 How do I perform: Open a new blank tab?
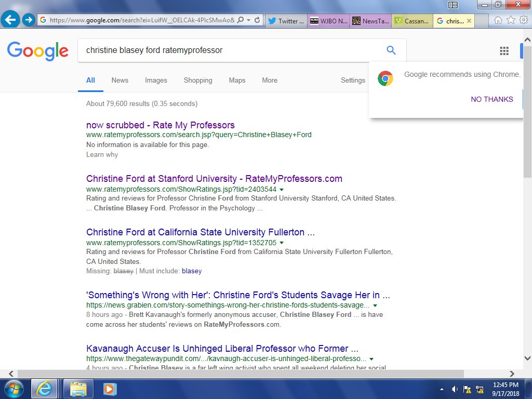[x=482, y=21]
